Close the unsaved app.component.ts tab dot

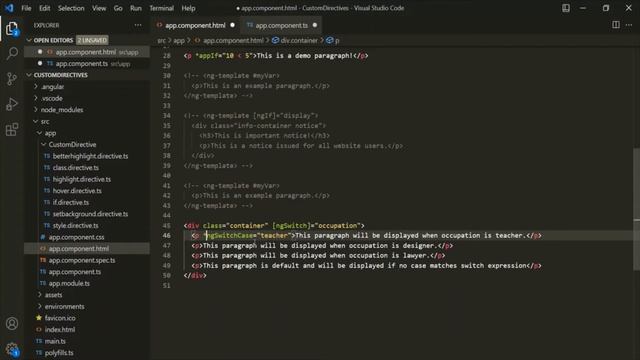click(315, 25)
